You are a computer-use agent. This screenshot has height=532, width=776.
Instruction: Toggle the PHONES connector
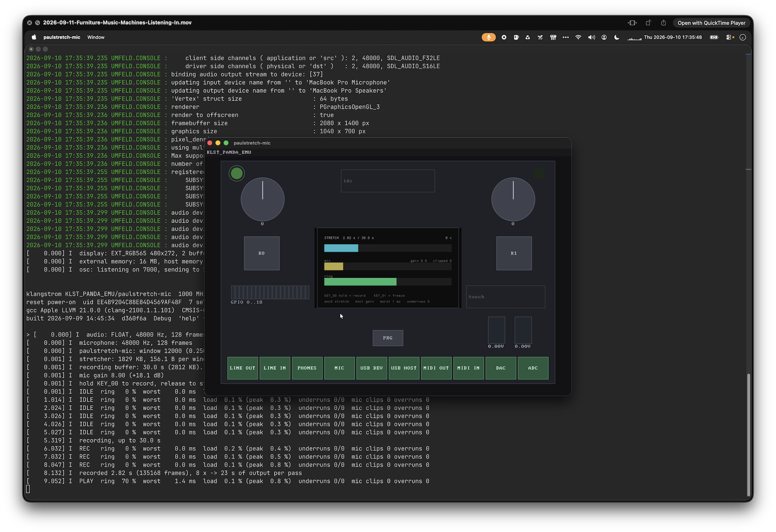coord(307,368)
